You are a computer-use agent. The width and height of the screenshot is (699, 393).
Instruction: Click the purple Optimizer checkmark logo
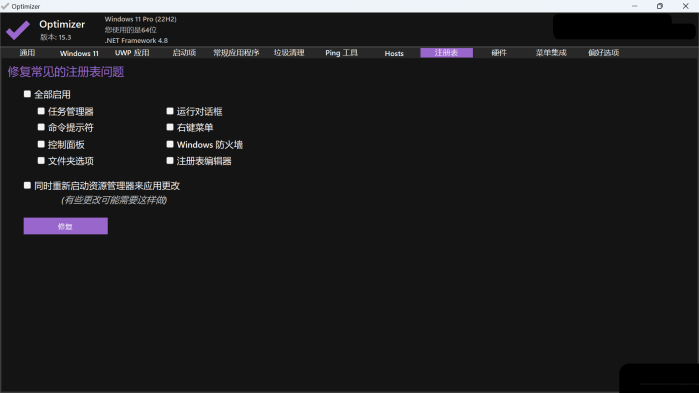[18, 30]
